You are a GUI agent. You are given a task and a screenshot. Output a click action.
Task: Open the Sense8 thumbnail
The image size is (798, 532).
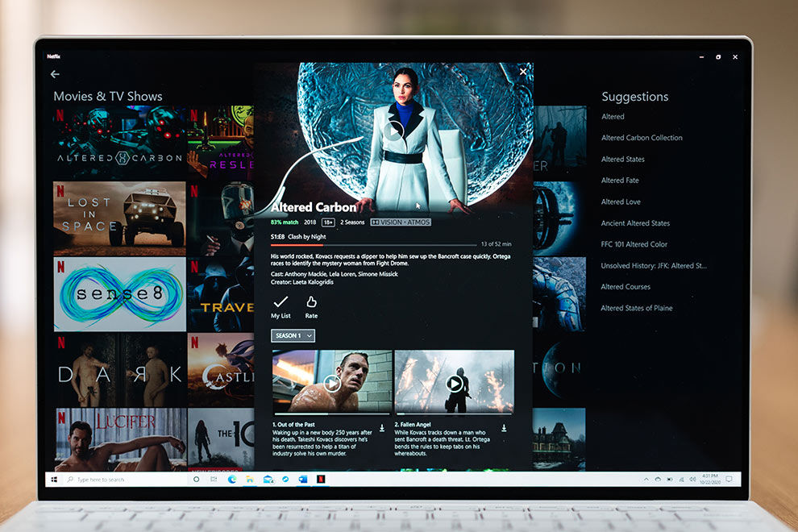(119, 294)
